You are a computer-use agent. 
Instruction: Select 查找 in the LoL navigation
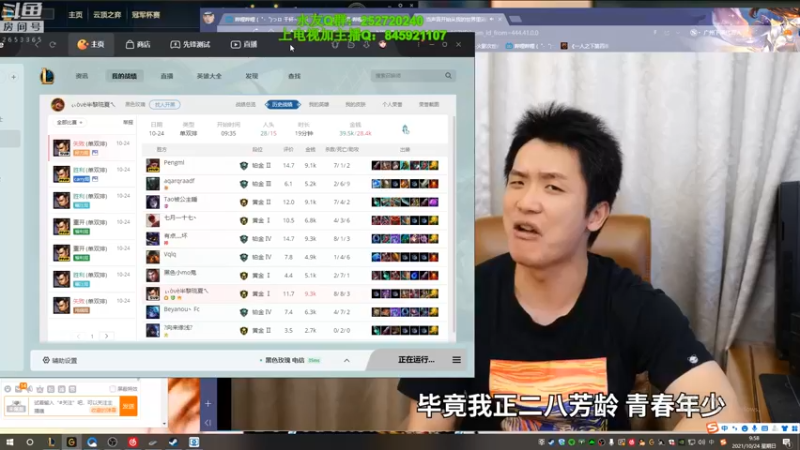click(294, 76)
